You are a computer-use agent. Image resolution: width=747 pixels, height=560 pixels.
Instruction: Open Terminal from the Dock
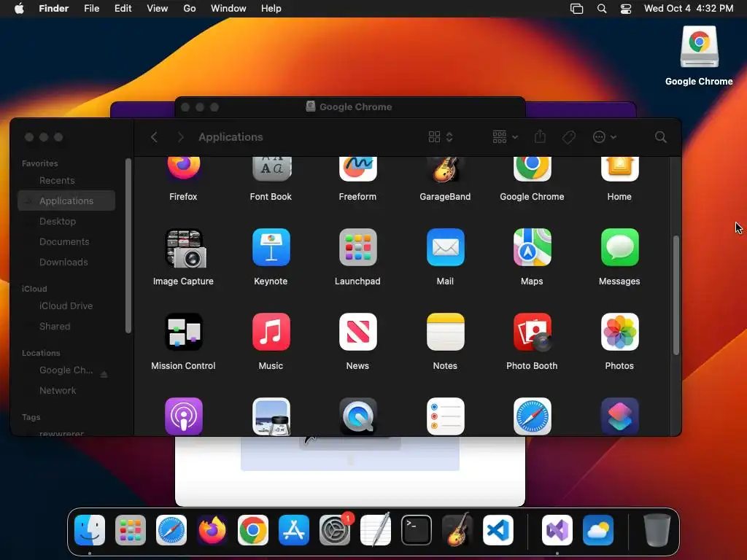(x=417, y=530)
